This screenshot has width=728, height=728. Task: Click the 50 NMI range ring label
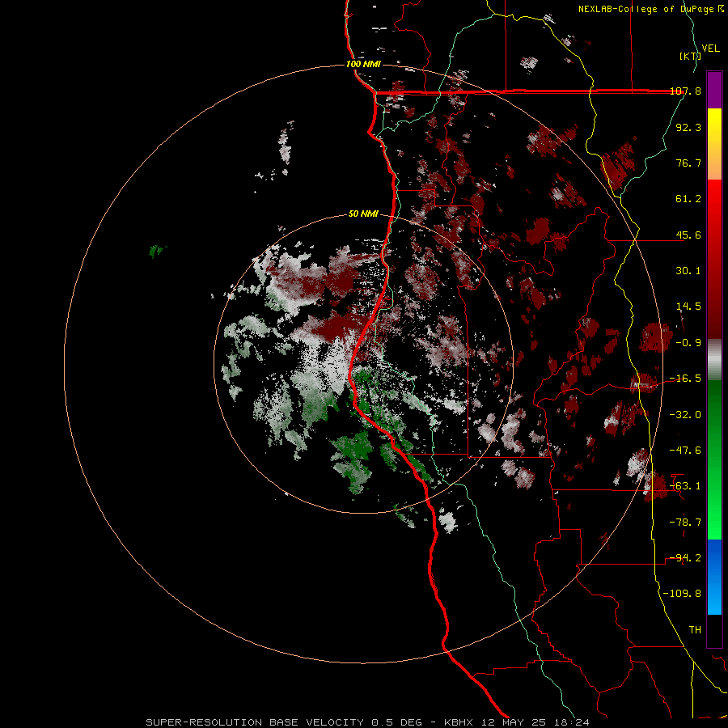tap(363, 214)
